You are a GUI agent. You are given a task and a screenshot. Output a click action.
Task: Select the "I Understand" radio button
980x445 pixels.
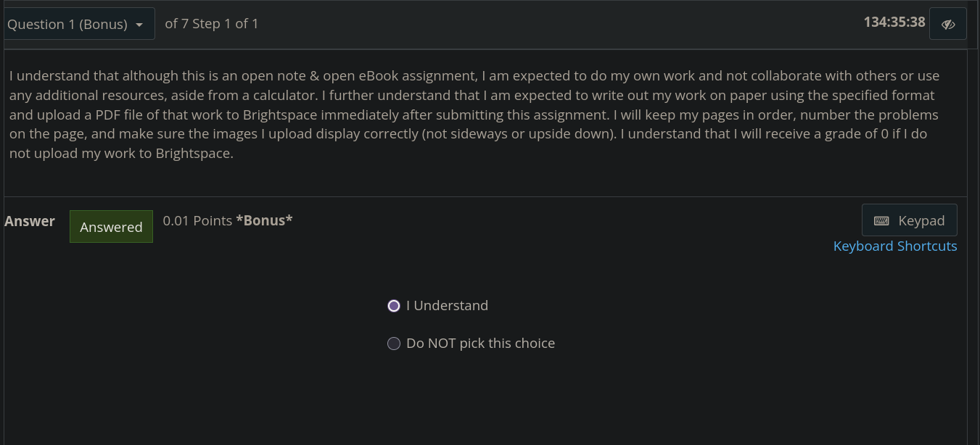click(x=394, y=306)
